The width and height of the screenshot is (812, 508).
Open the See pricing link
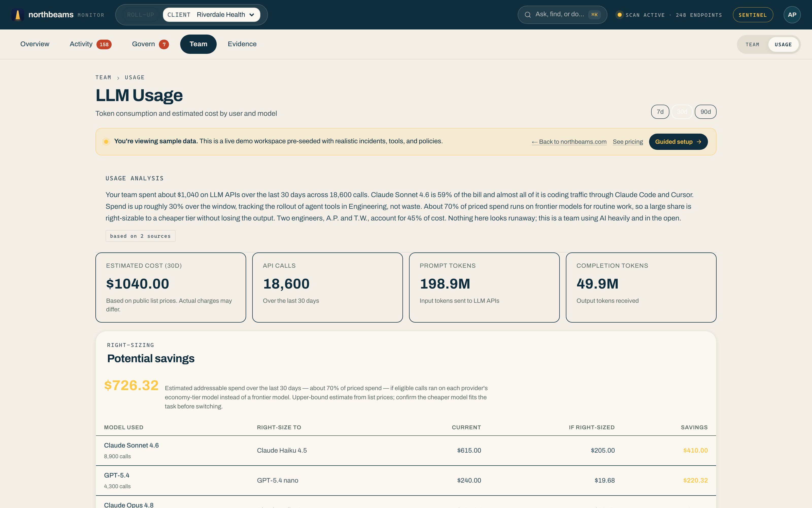point(628,142)
